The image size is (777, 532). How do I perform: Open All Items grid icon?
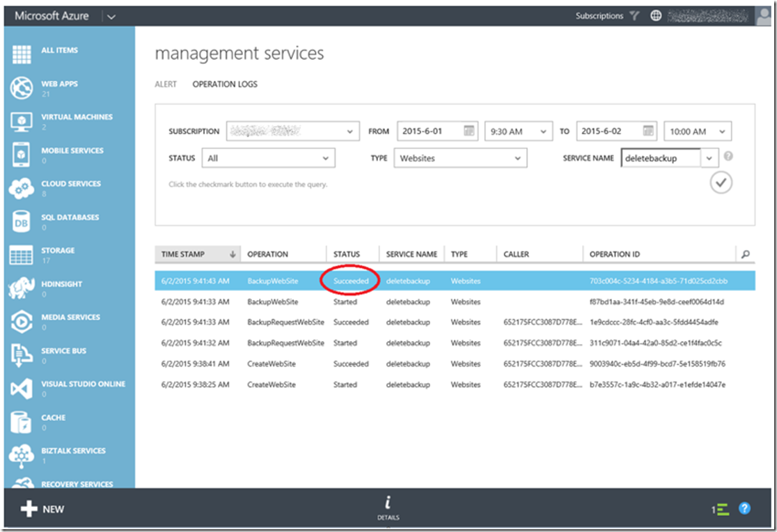22,54
